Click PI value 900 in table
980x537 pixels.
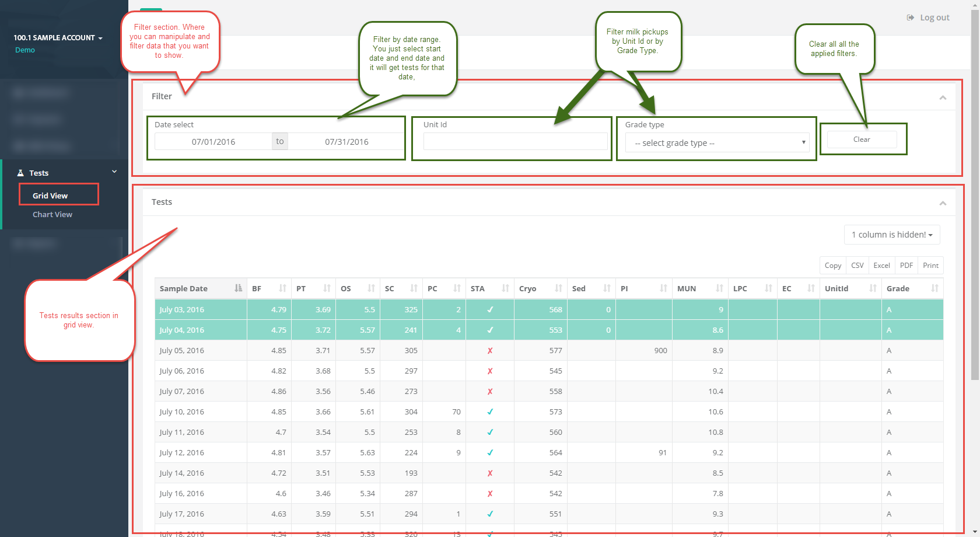coord(660,351)
